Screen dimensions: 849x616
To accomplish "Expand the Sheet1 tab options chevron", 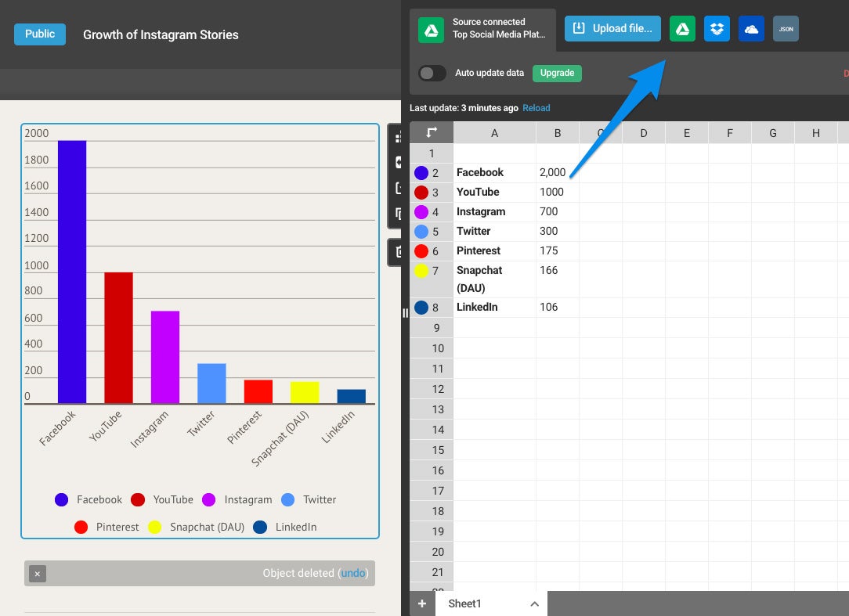I will [534, 604].
